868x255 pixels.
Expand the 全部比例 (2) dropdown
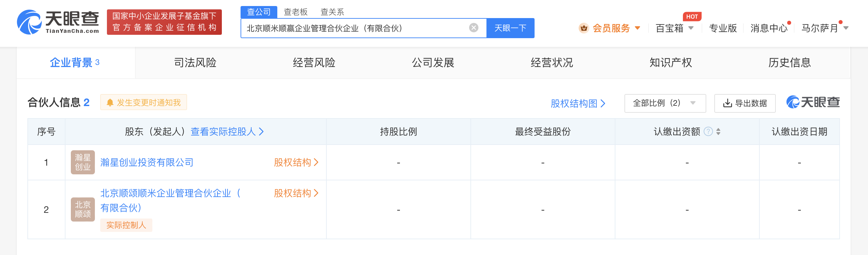click(665, 103)
